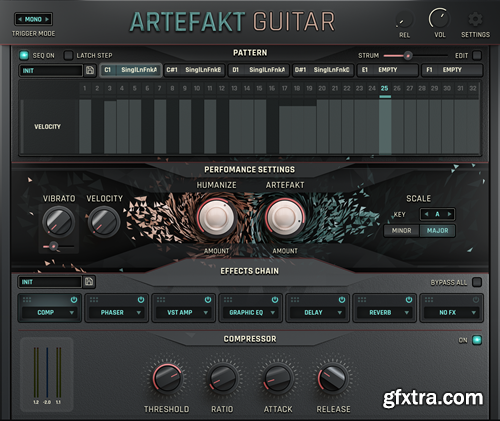
Task: Enable the pattern EDIT checkbox
Action: (477, 55)
